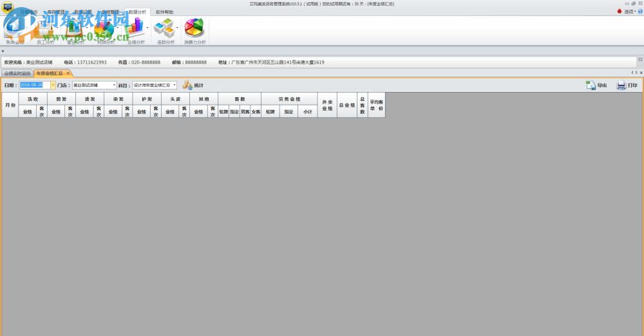Image resolution: width=644 pixels, height=336 pixels.
Task: Click the 月份 column header
Action: pos(10,105)
